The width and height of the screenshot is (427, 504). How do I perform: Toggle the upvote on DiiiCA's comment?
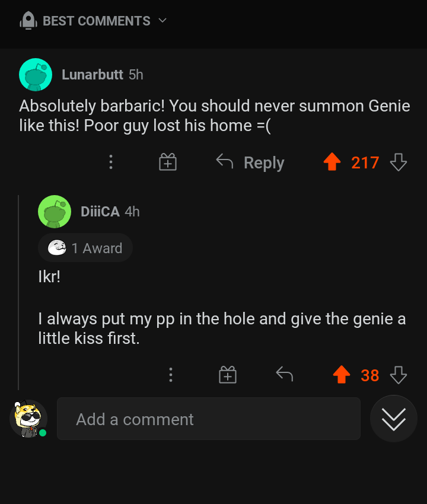[x=342, y=375]
